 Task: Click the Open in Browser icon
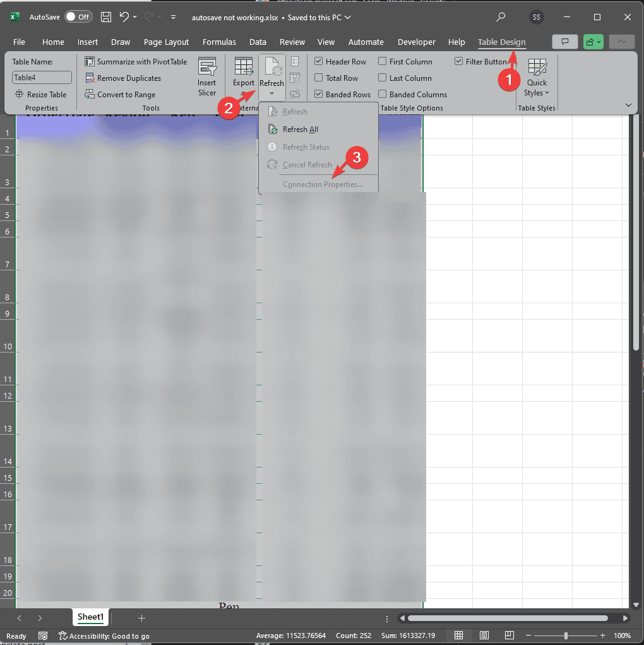coord(295,78)
